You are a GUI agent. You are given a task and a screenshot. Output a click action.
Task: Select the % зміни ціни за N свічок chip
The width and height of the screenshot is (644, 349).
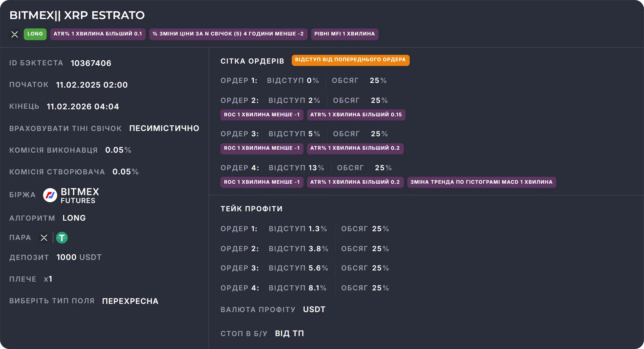(x=228, y=34)
